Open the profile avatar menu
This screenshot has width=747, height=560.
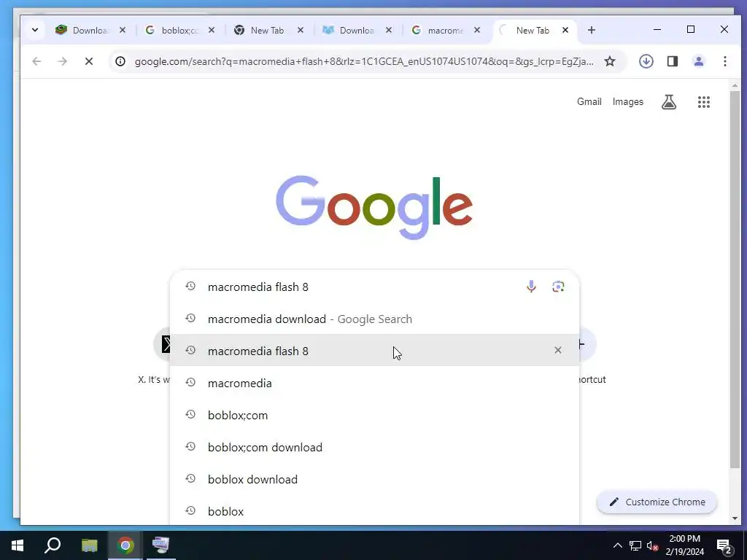698,61
